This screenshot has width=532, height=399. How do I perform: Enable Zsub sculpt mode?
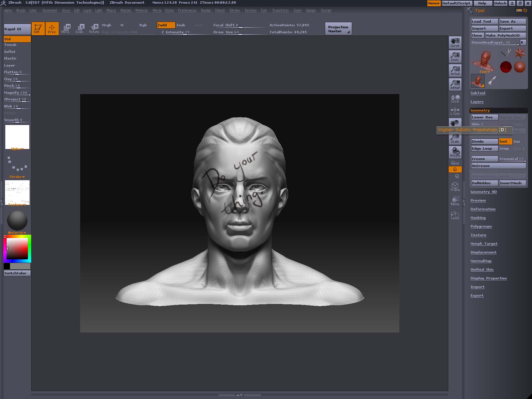181,25
